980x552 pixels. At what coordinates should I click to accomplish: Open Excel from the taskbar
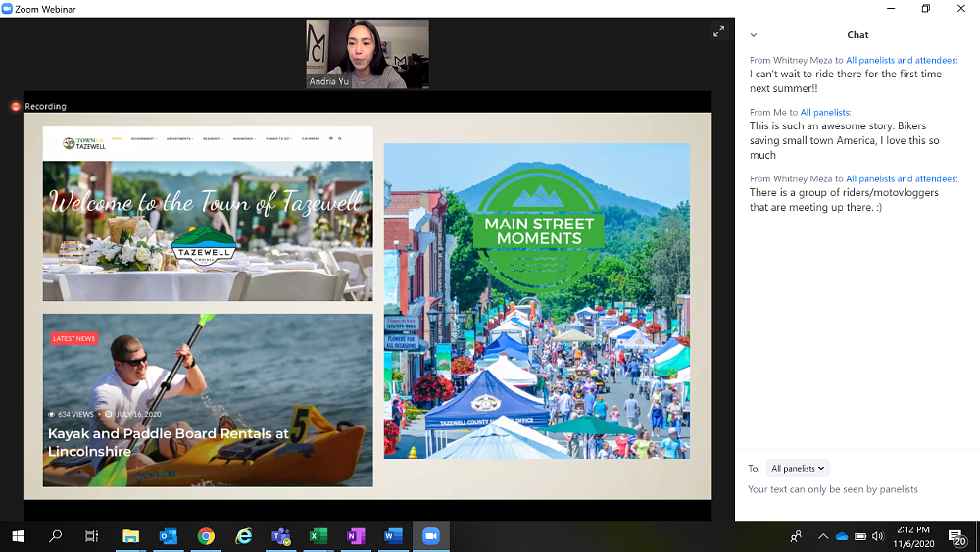pyautogui.click(x=318, y=536)
